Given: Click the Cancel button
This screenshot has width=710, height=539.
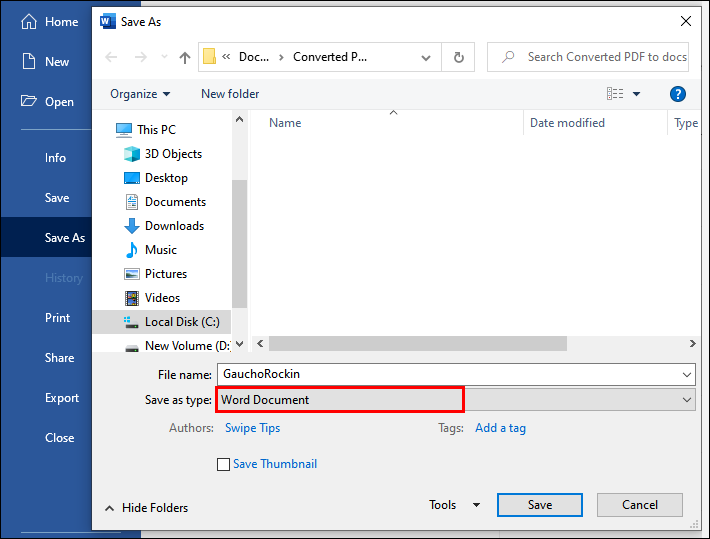Looking at the screenshot, I should [639, 505].
